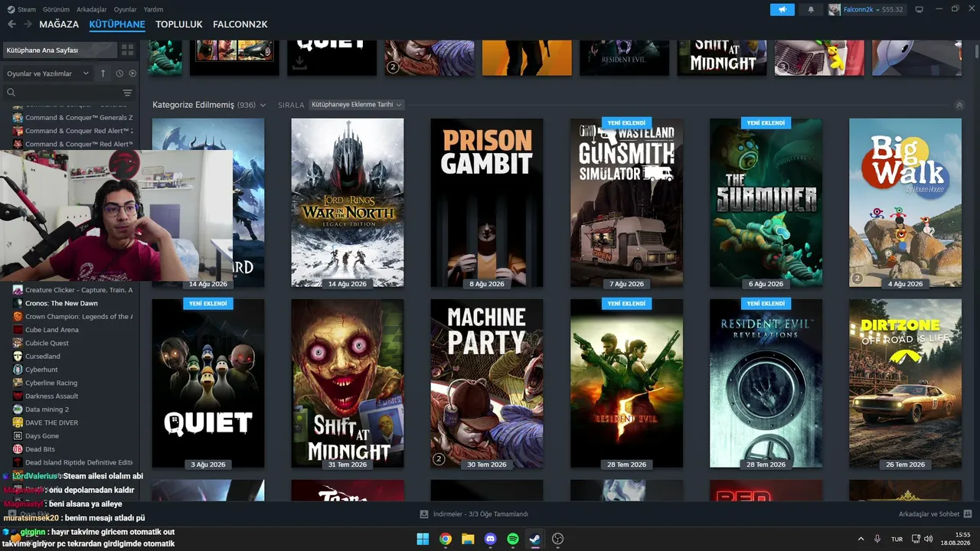The height and width of the screenshot is (551, 980).
Task: Click the volume icon in system tray
Action: [929, 538]
